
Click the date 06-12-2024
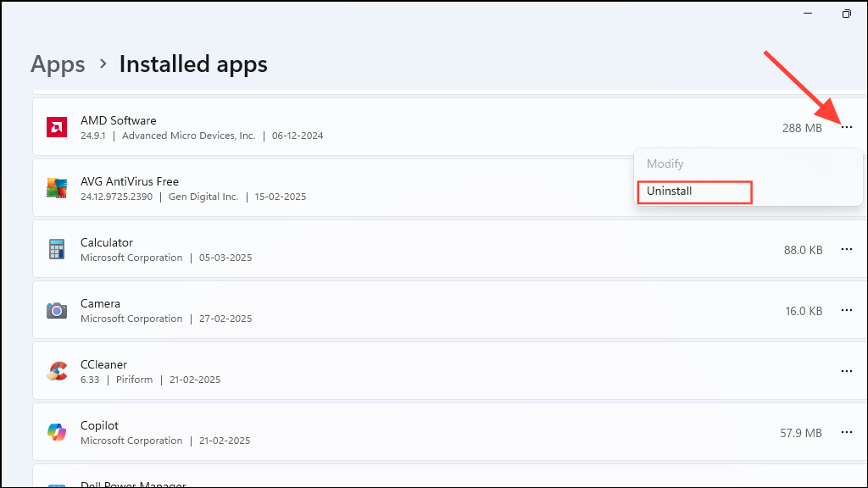point(298,136)
